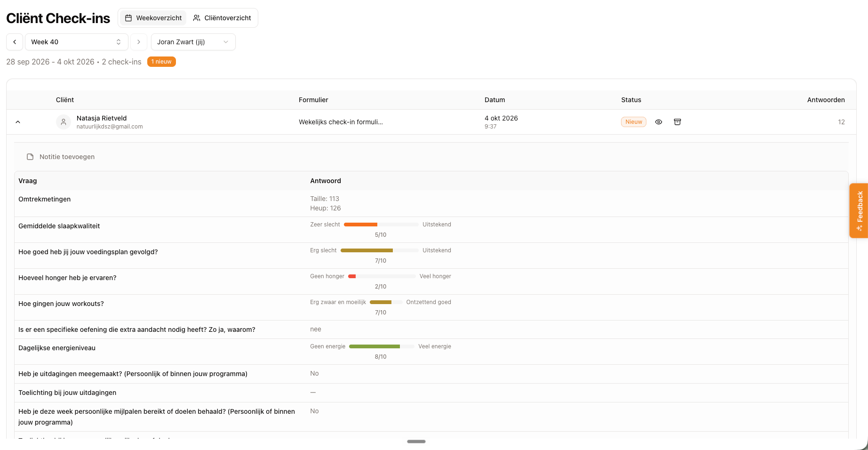
Task: Open the Feedback side panel
Action: pos(859,210)
